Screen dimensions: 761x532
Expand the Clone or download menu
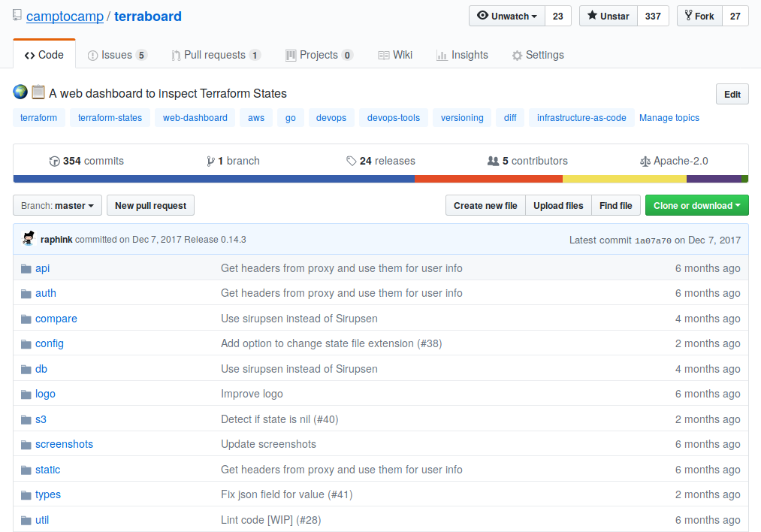coord(697,206)
